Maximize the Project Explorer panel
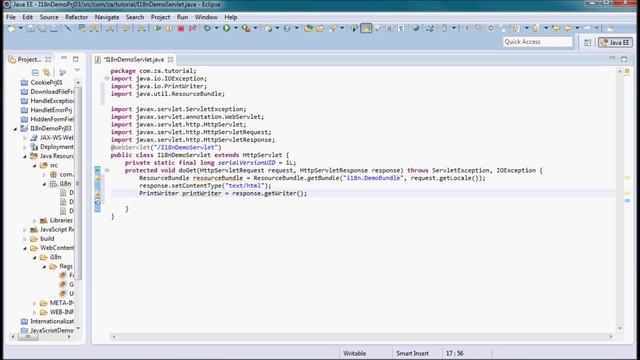The height and width of the screenshot is (360, 640). (76, 59)
